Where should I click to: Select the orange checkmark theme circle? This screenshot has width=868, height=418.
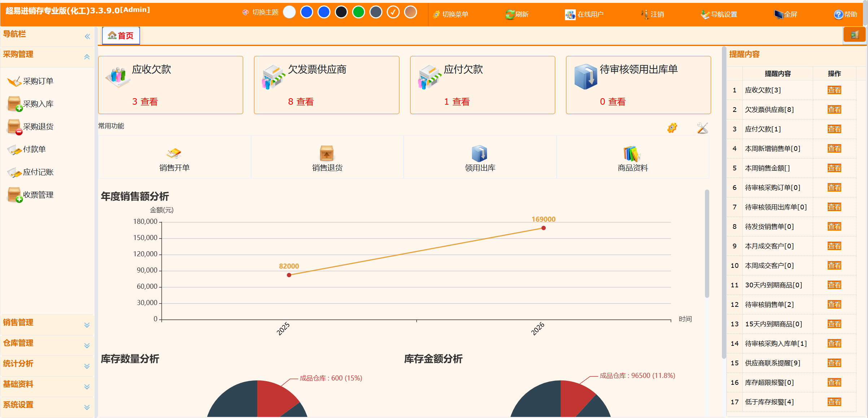click(x=393, y=12)
